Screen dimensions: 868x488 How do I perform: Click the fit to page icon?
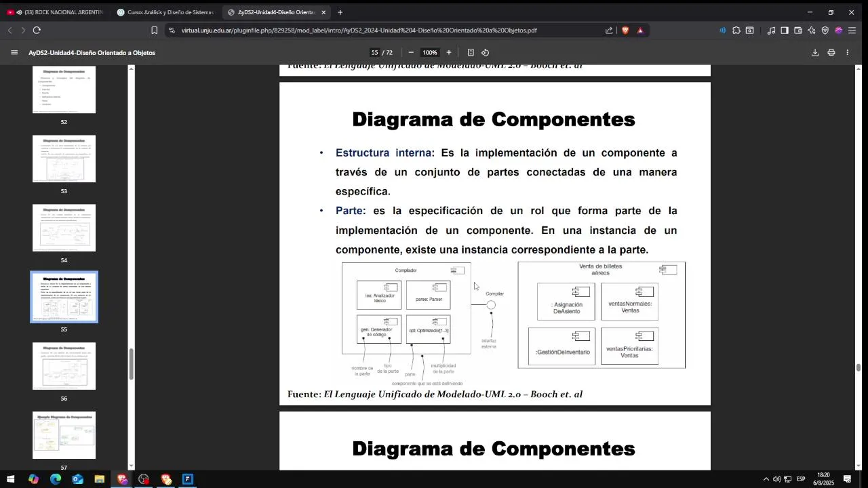(471, 52)
